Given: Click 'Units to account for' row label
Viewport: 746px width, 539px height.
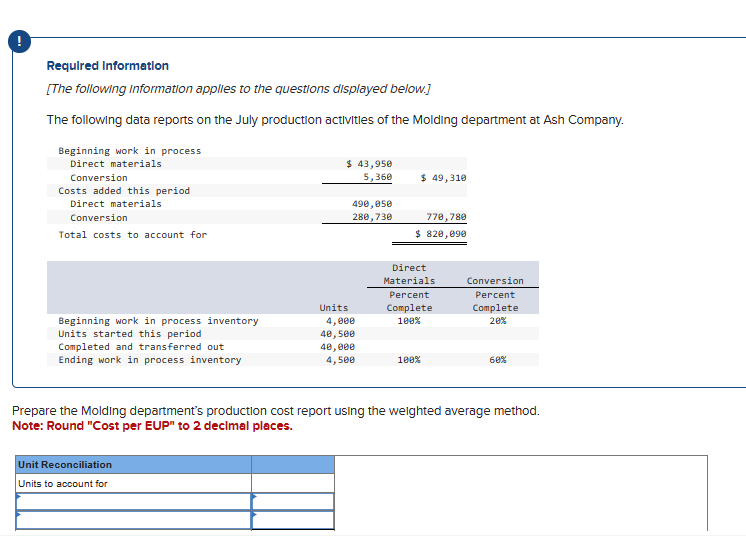Looking at the screenshot, I should pos(63,484).
